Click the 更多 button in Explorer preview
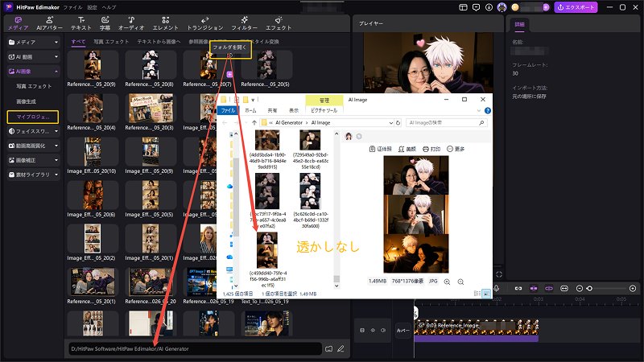This screenshot has width=644, height=362. pyautogui.click(x=456, y=149)
